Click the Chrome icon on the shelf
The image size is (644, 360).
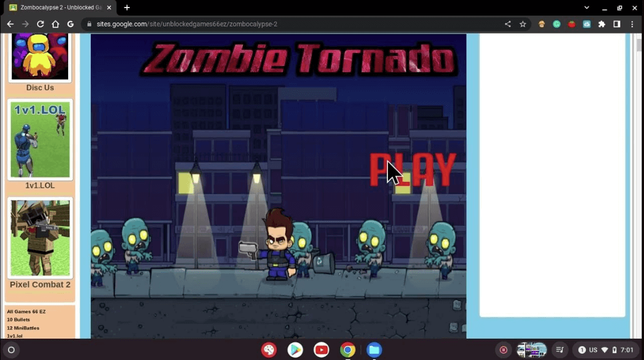tap(347, 350)
